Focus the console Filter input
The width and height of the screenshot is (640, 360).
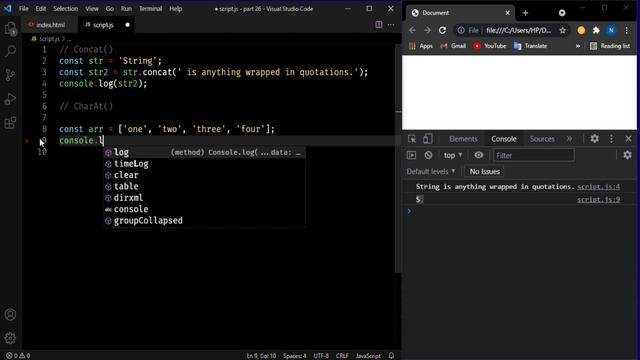(534, 155)
